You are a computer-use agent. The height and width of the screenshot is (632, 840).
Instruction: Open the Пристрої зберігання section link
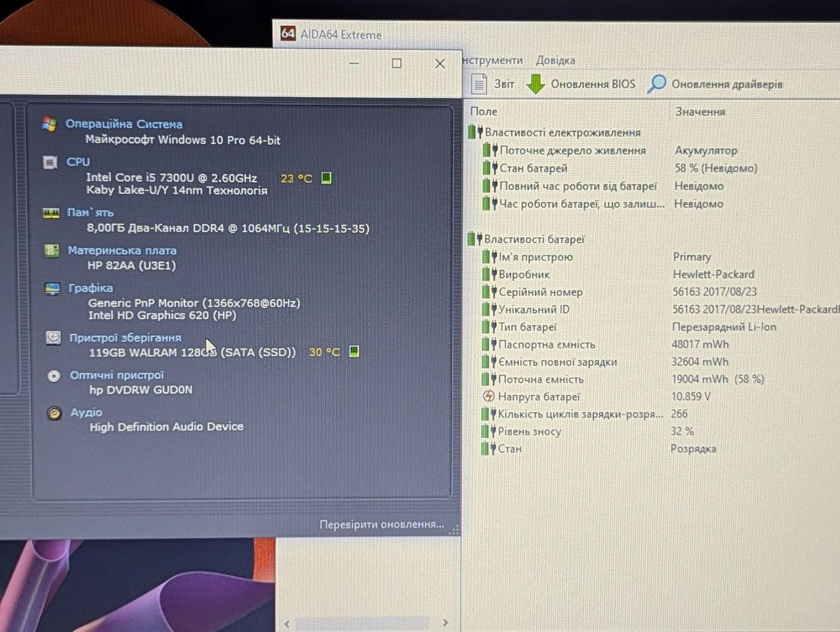pyautogui.click(x=125, y=337)
